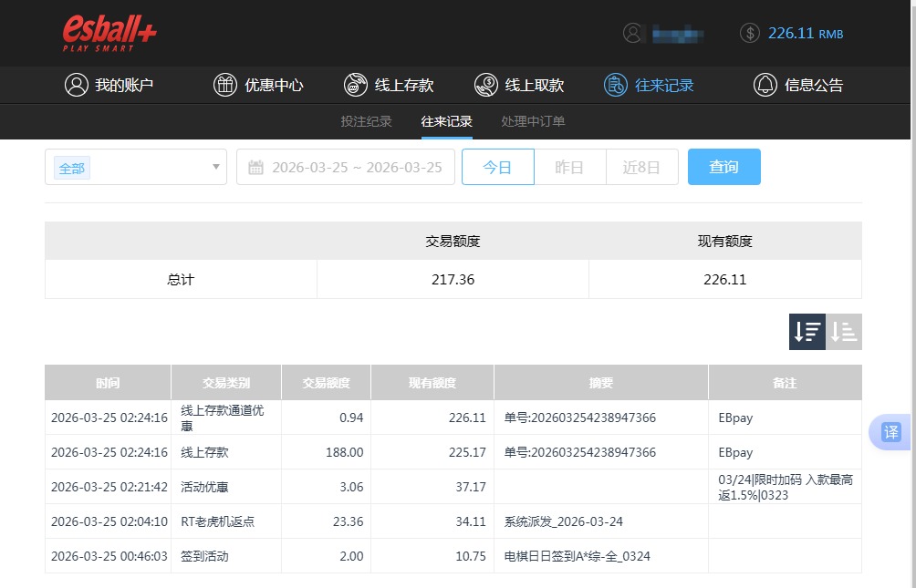Expand the 全部 transaction type dropdown
916x588 pixels.
pyautogui.click(x=135, y=167)
